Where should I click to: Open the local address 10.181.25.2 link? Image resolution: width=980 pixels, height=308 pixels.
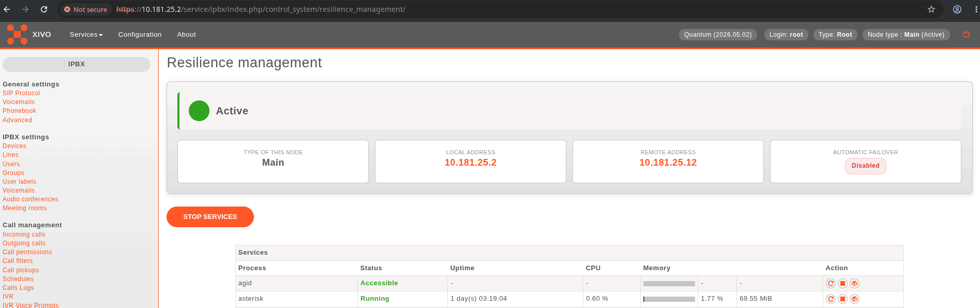[470, 163]
